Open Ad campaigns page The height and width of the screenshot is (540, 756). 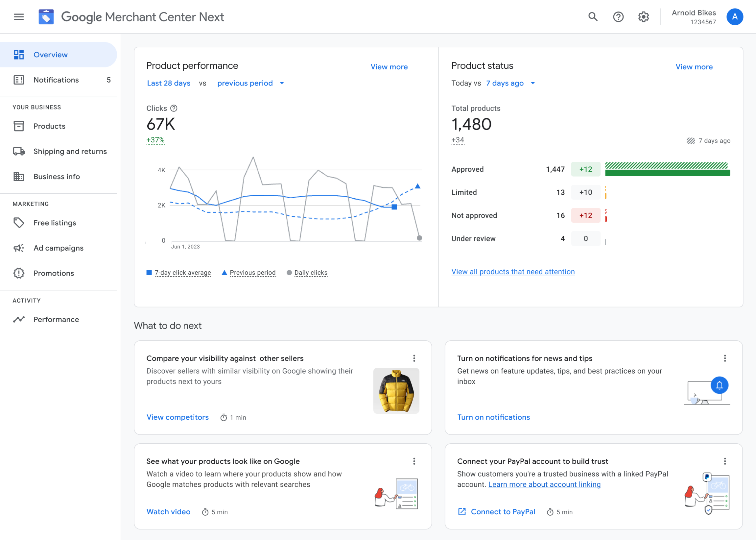tap(59, 248)
